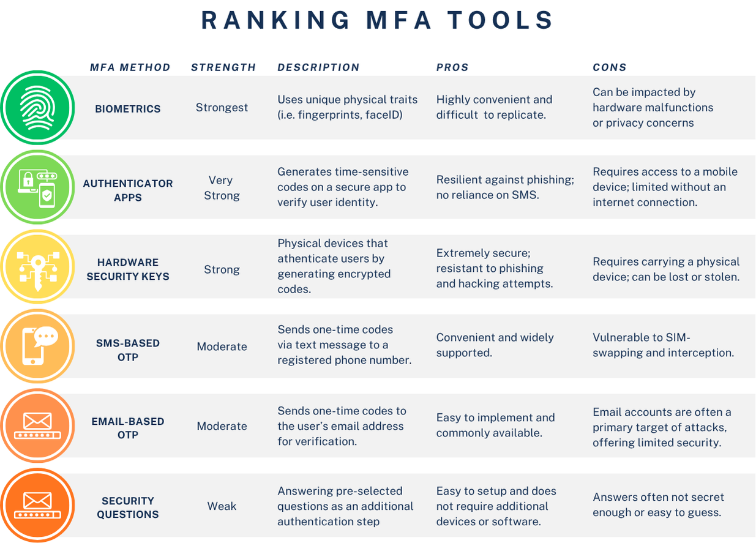Click the Biometrics method label
Image resolution: width=756 pixels, height=543 pixels.
(x=128, y=109)
